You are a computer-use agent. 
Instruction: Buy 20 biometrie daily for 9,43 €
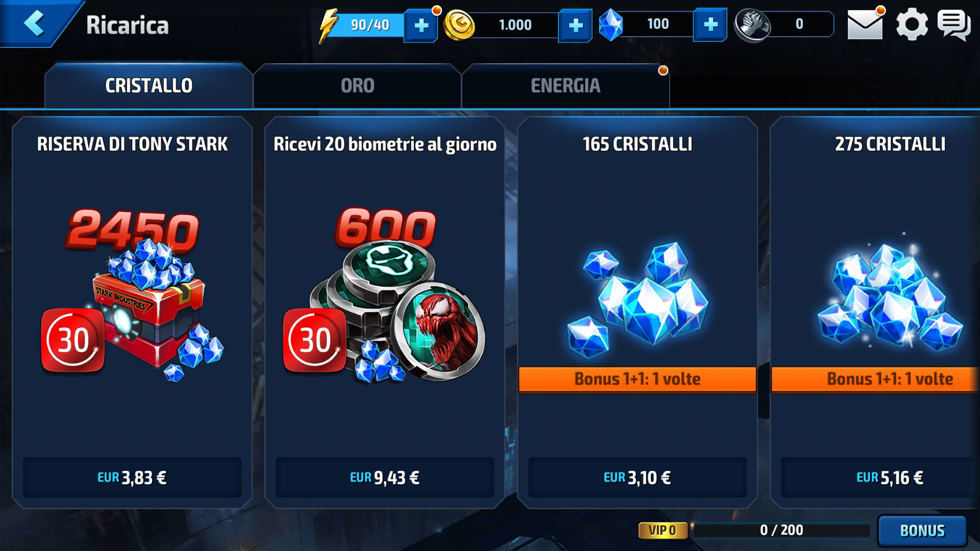(385, 478)
